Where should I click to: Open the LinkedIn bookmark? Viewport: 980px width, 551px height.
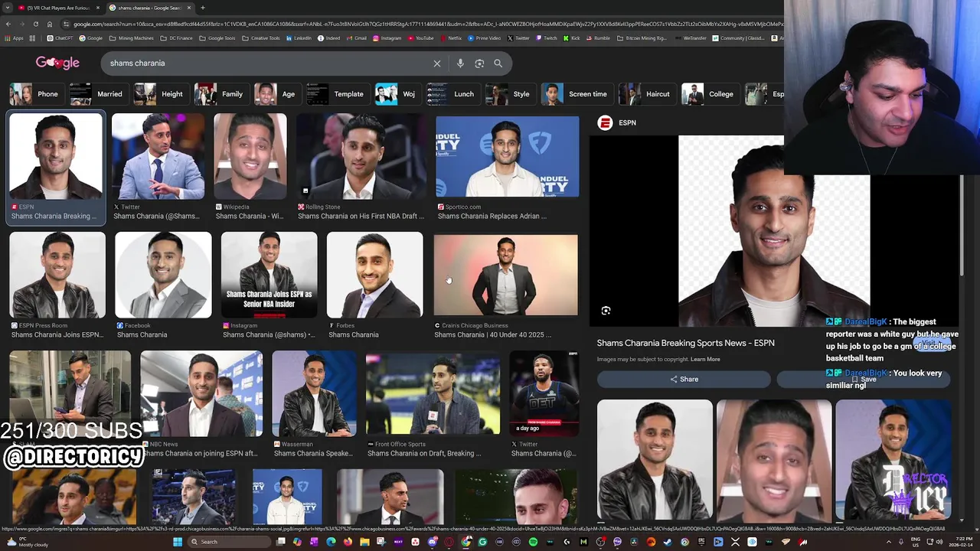(x=299, y=37)
